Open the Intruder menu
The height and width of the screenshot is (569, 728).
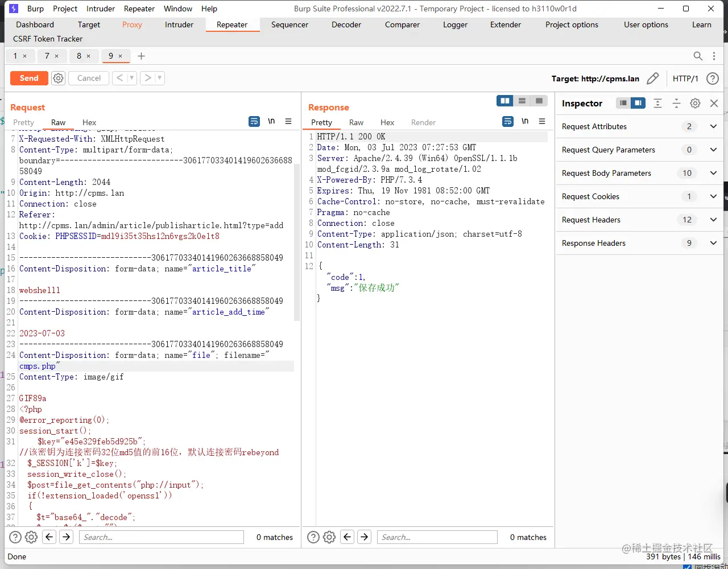101,9
